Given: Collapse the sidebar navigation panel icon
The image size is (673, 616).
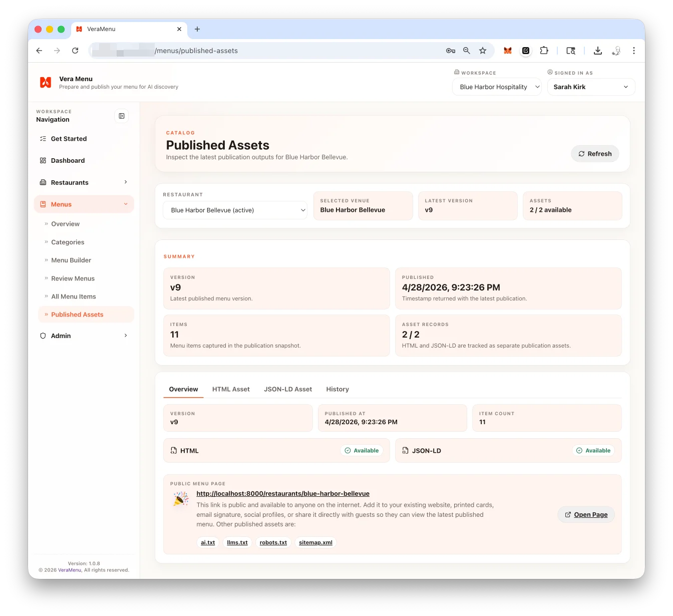Looking at the screenshot, I should point(122,116).
